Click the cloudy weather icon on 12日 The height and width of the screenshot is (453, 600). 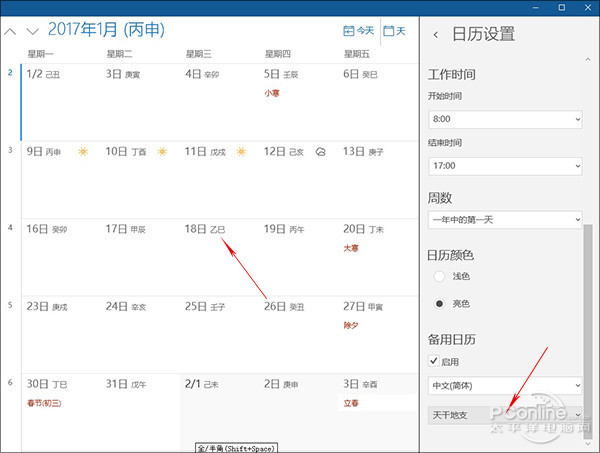point(321,152)
